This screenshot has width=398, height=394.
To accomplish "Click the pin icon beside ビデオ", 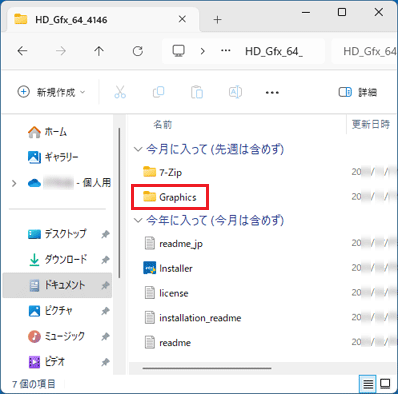I will (105, 362).
